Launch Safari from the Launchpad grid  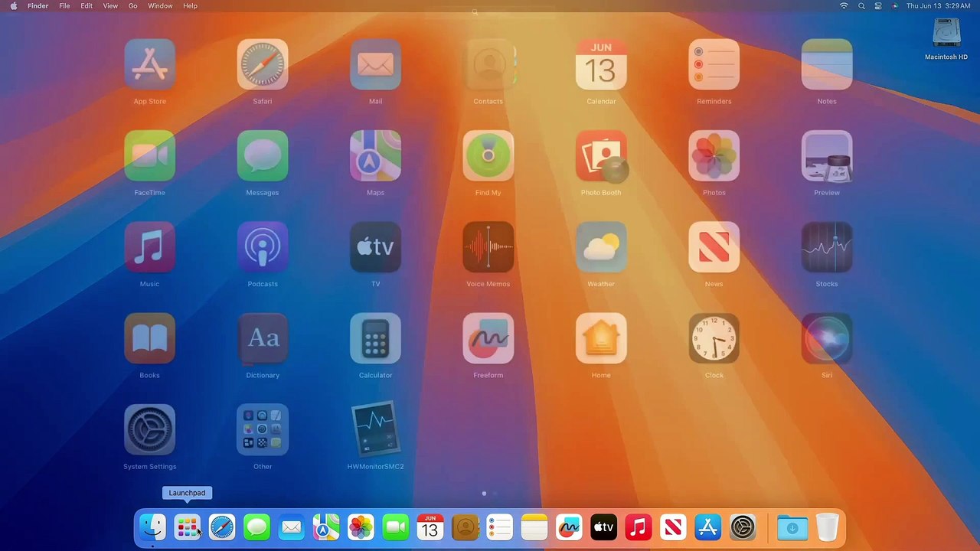[x=263, y=65]
